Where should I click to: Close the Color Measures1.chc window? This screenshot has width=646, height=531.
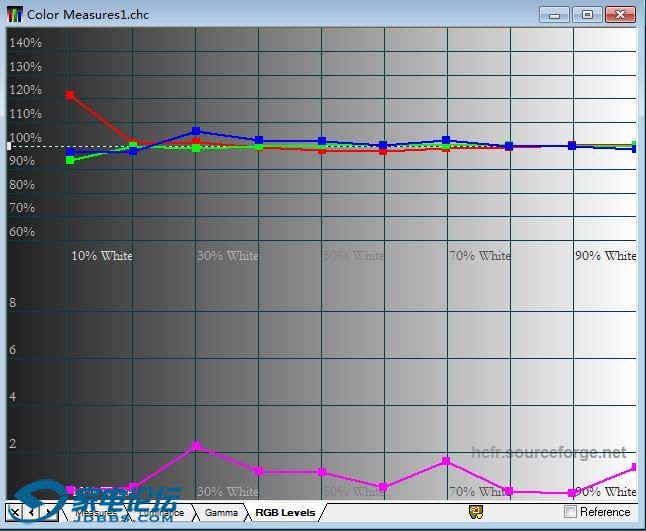(621, 15)
